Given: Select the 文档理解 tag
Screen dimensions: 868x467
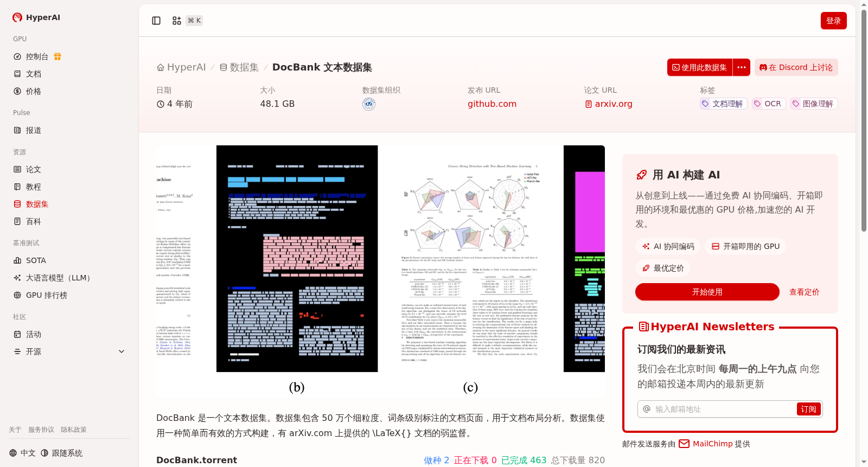Looking at the screenshot, I should [724, 104].
